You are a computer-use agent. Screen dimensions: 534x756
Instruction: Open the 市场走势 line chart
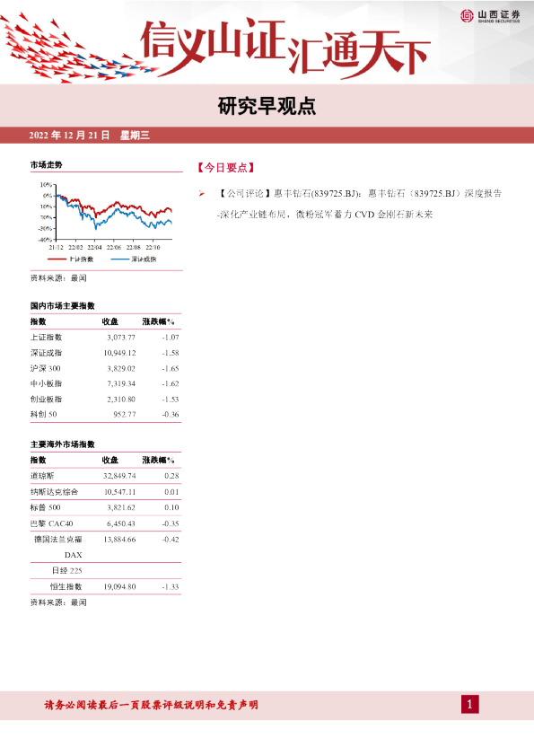(106, 216)
